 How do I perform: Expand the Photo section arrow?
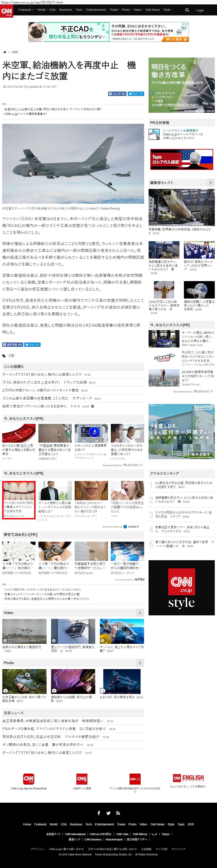(x=140, y=663)
